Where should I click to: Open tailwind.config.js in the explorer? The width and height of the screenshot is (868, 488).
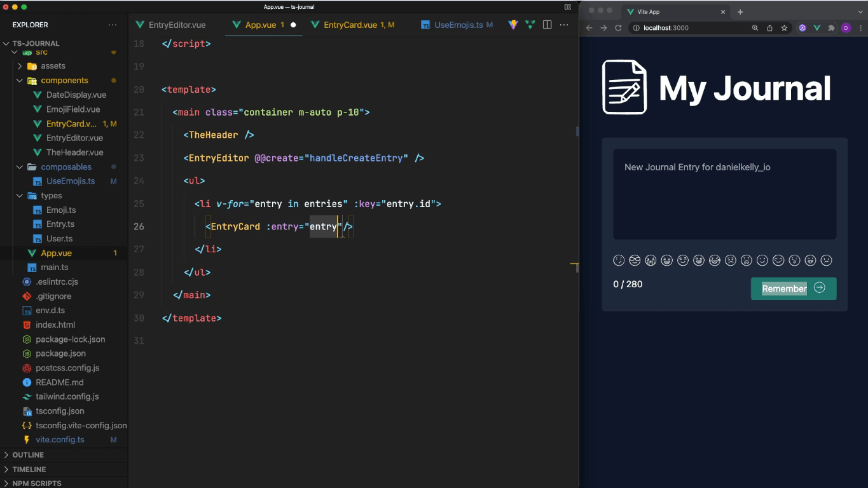tap(67, 396)
